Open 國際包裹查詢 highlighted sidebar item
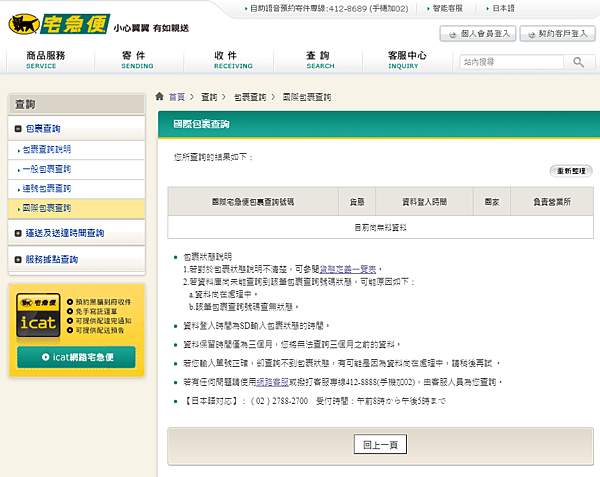The width and height of the screenshot is (600, 477). point(77,208)
